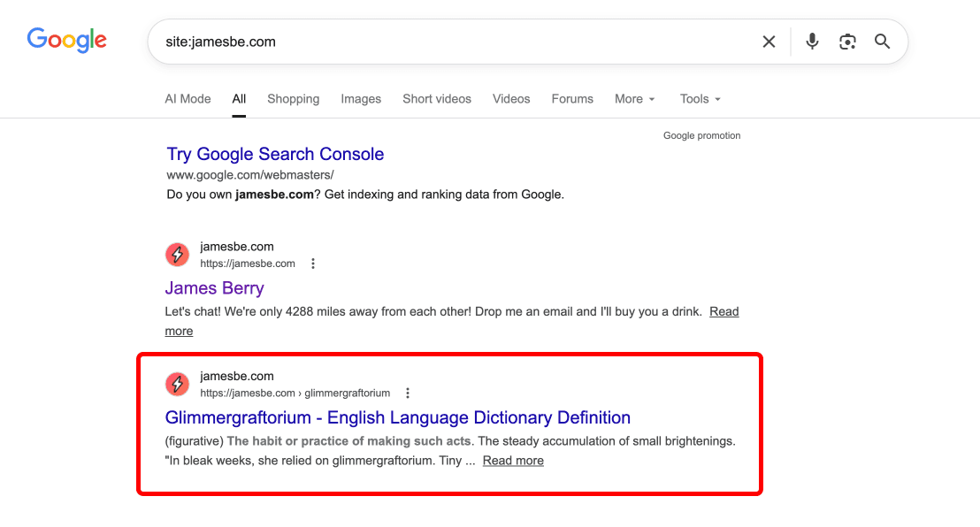Switch to the Images tab

361,99
